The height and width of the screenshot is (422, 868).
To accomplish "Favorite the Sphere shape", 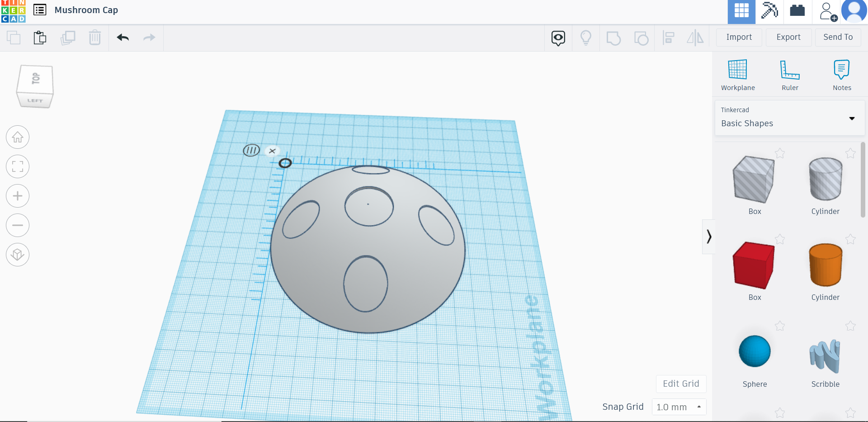I will click(x=780, y=326).
